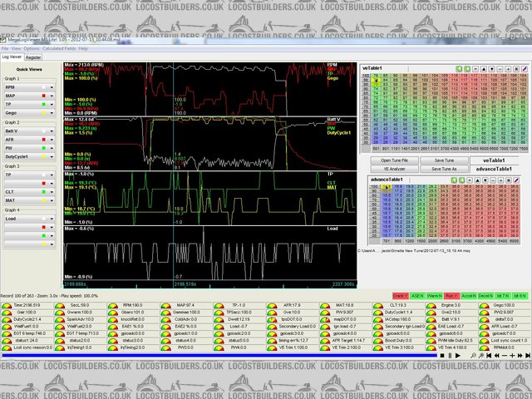Screen dimensions: 532x399
Task: Toggle the Run status indicator
Action: [x=453, y=295]
